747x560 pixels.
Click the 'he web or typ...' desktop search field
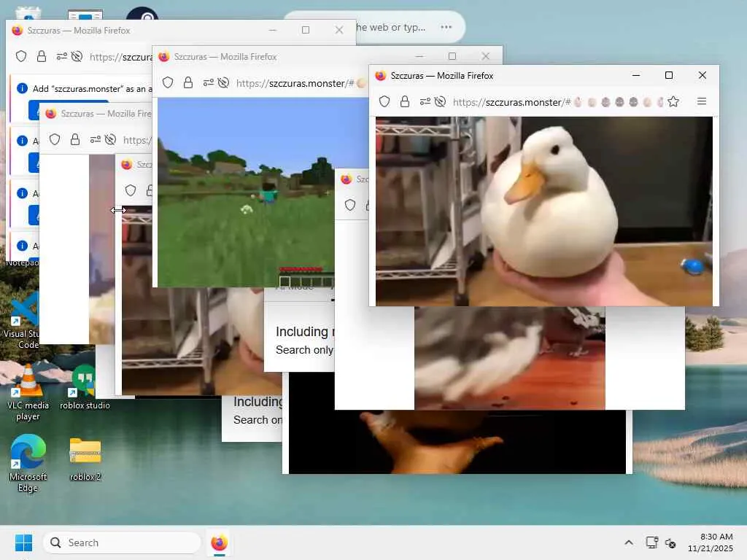(391, 27)
